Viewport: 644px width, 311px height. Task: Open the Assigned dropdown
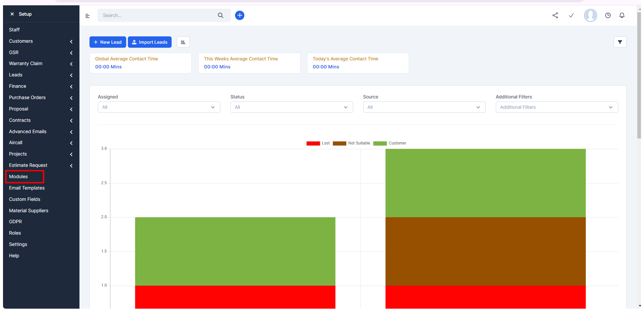159,107
